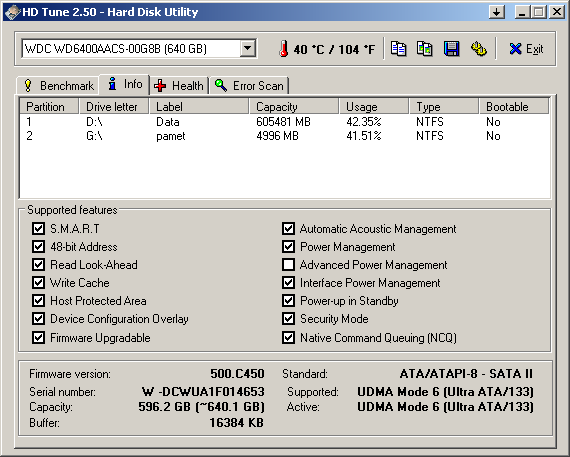Switch to the Benchmark tab

tap(58, 86)
